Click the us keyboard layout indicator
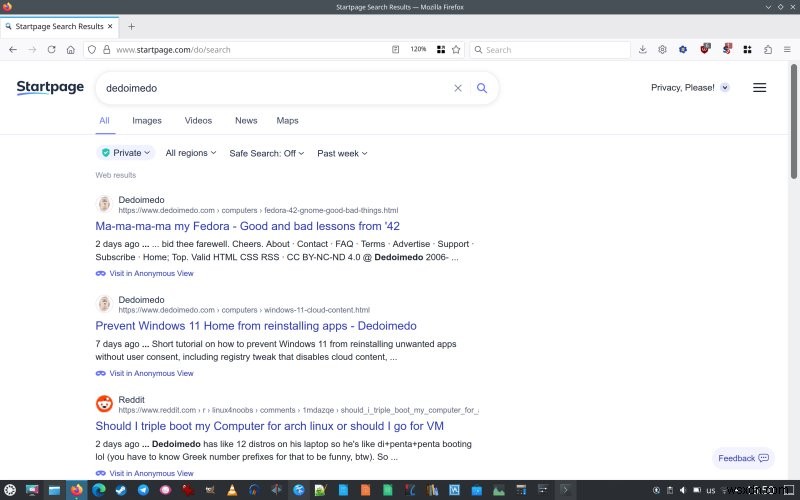The width and height of the screenshot is (800, 500). (711, 490)
